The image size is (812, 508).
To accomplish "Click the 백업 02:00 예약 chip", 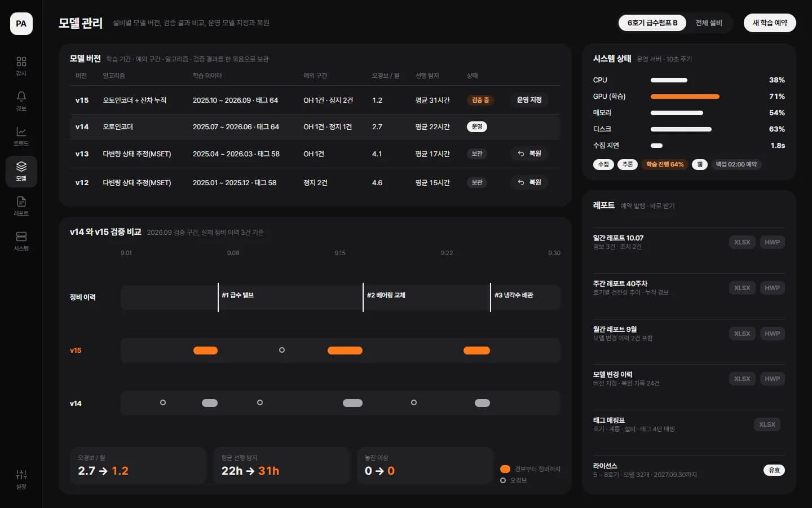I will tap(736, 164).
